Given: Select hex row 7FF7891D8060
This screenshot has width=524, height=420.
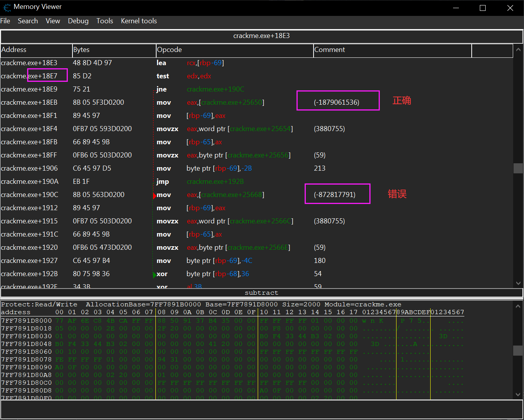Looking at the screenshot, I should point(232,352).
